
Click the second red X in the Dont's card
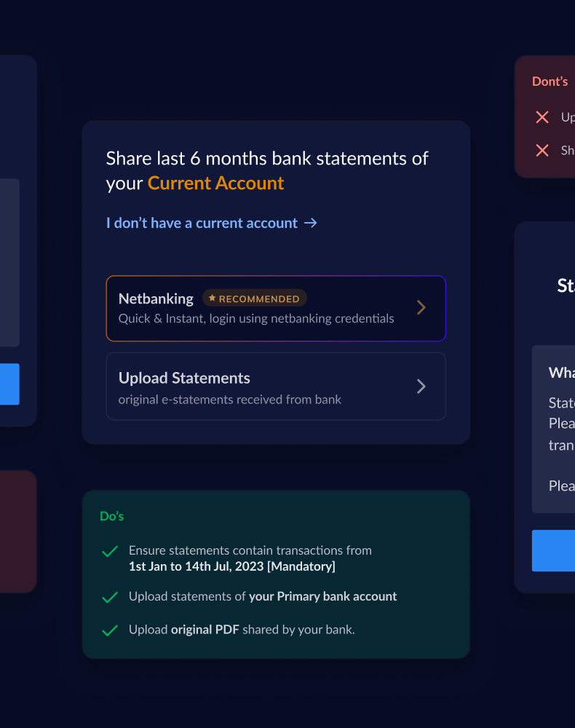[x=542, y=151]
